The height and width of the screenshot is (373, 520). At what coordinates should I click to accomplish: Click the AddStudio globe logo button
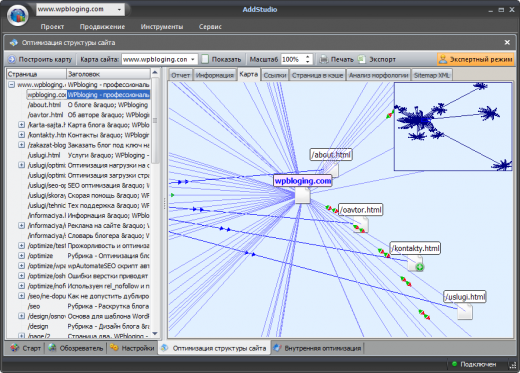[x=18, y=15]
